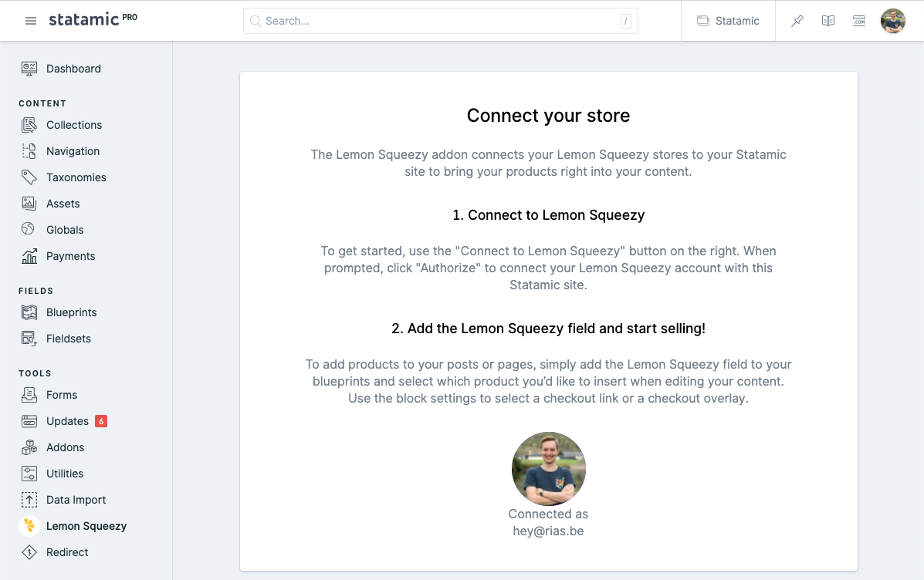The height and width of the screenshot is (580, 924).
Task: Click the 'Connected as' text
Action: pos(548,514)
